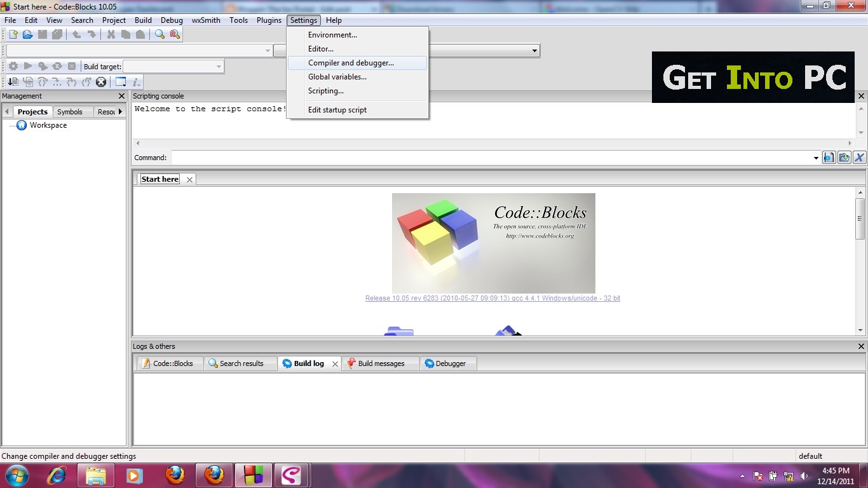This screenshot has height=488, width=868.
Task: Choose Global variables... menu item
Action: coord(358,77)
